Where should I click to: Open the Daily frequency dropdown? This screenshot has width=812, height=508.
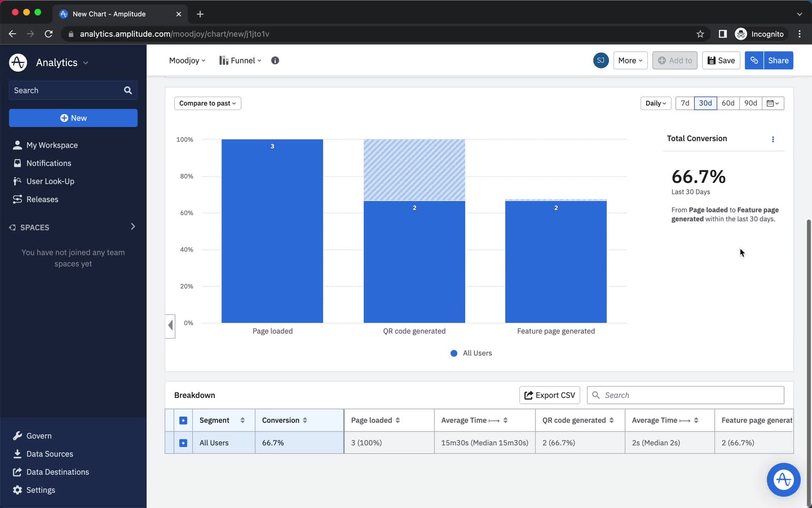coord(656,103)
